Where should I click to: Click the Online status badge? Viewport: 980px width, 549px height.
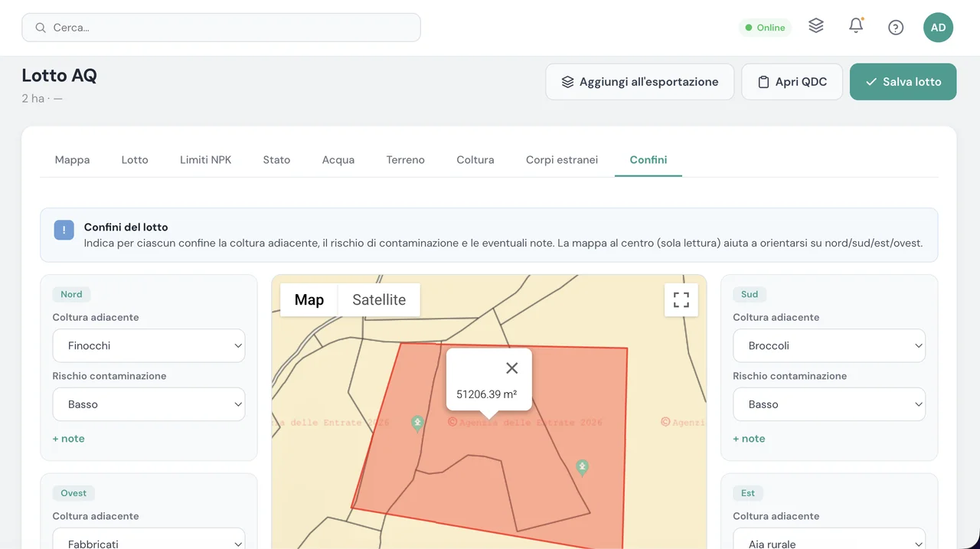766,28
